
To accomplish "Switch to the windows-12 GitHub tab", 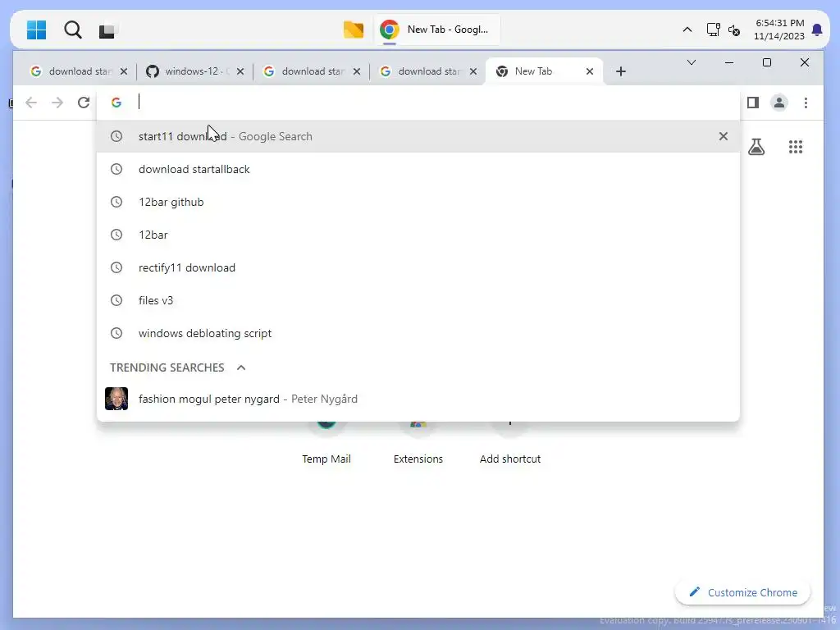I will click(x=196, y=71).
